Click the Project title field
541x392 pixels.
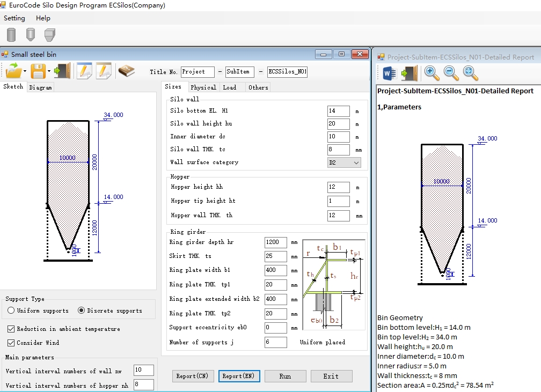[198, 72]
